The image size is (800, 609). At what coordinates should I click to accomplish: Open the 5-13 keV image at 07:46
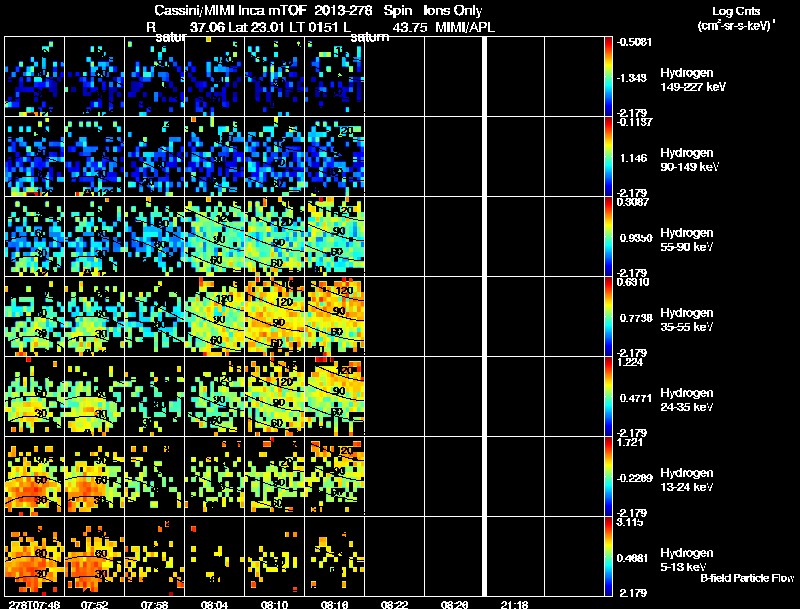pyautogui.click(x=35, y=556)
